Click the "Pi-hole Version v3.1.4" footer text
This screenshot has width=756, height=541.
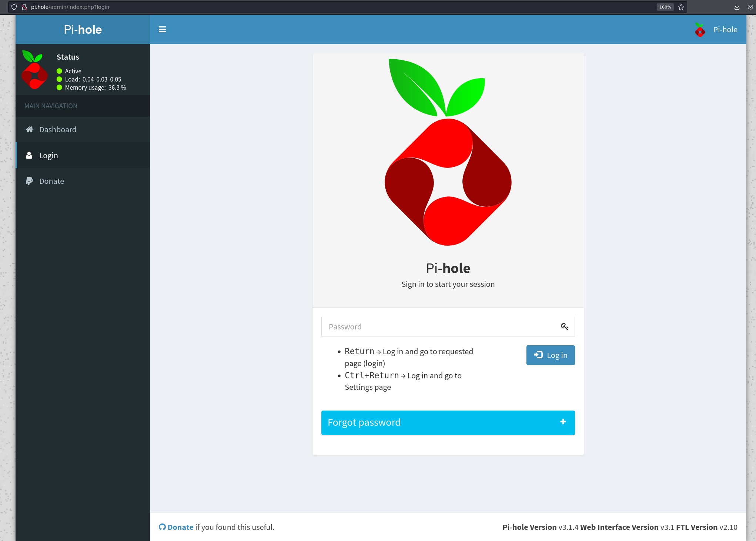(x=540, y=527)
